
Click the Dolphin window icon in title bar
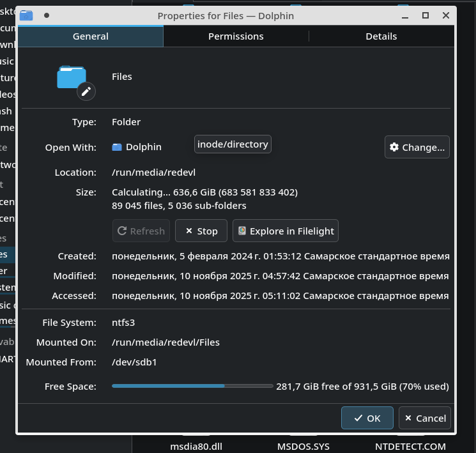pyautogui.click(x=26, y=15)
